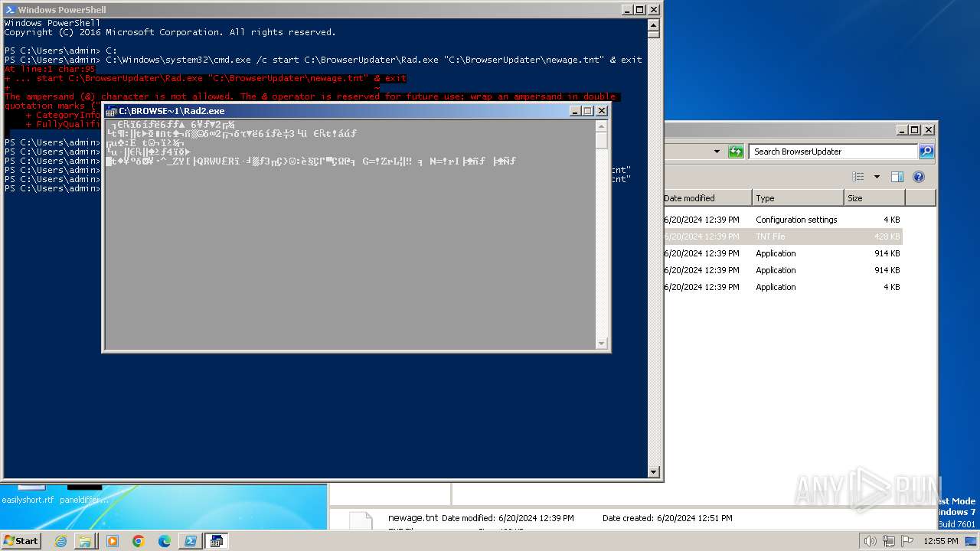This screenshot has height=551, width=980.
Task: Click the newage.tnt details pane file icon
Action: coord(361,520)
